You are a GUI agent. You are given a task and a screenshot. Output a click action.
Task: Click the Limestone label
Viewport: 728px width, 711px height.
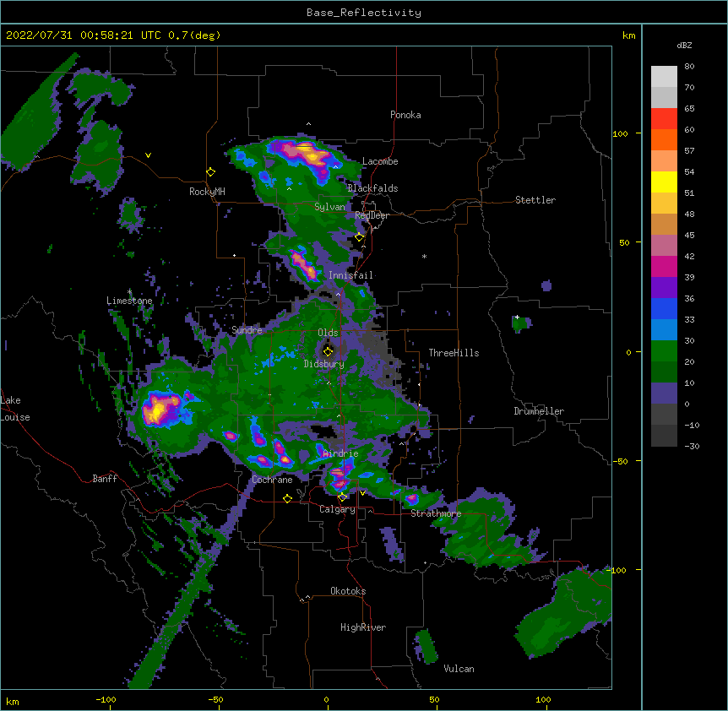click(129, 301)
